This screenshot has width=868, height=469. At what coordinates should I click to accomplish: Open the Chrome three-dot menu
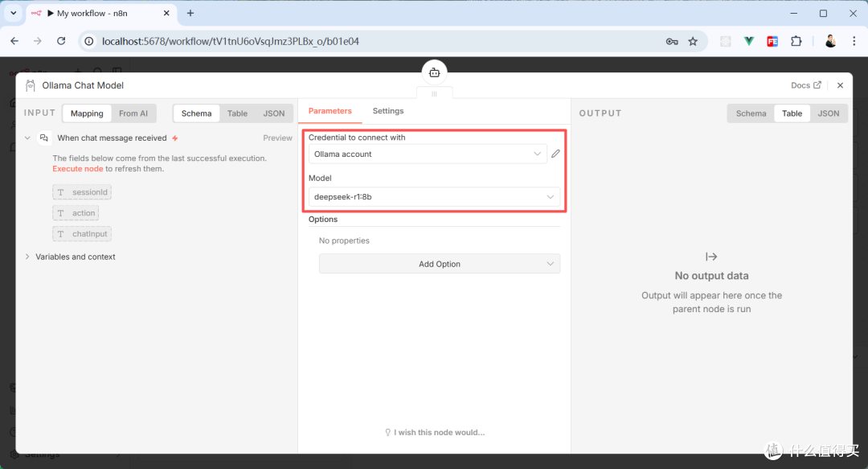click(x=854, y=42)
